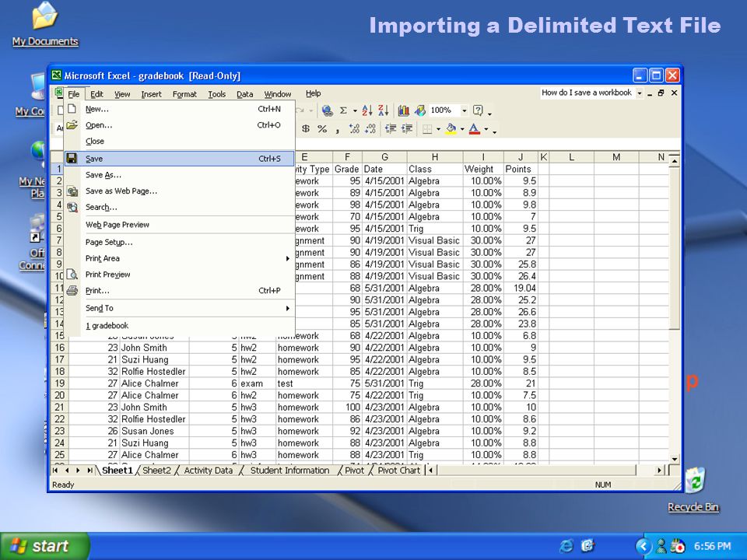Viewport: 747px width, 560px height.
Task: Switch to the Pivot Chart tab
Action: pyautogui.click(x=398, y=471)
